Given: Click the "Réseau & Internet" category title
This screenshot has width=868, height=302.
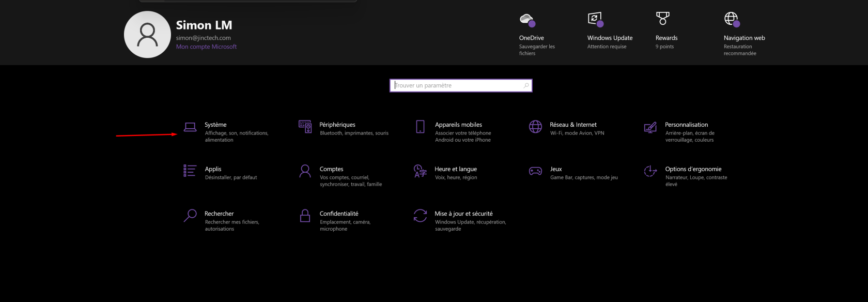Looking at the screenshot, I should pyautogui.click(x=573, y=125).
